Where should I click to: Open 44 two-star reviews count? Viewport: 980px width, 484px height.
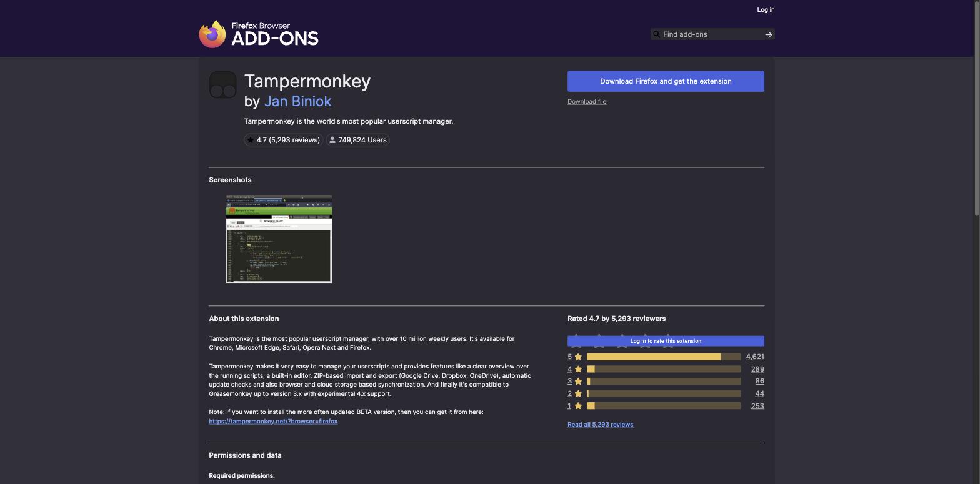[759, 393]
